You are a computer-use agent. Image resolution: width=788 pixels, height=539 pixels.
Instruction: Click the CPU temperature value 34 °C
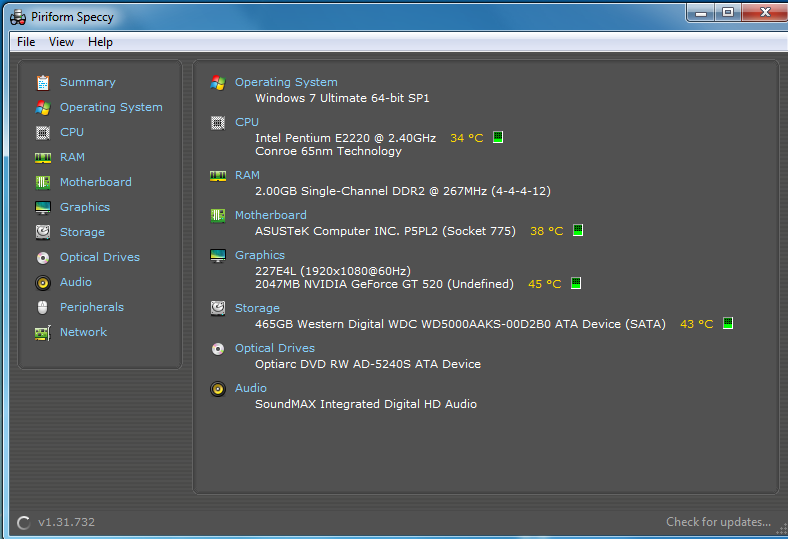(x=466, y=138)
